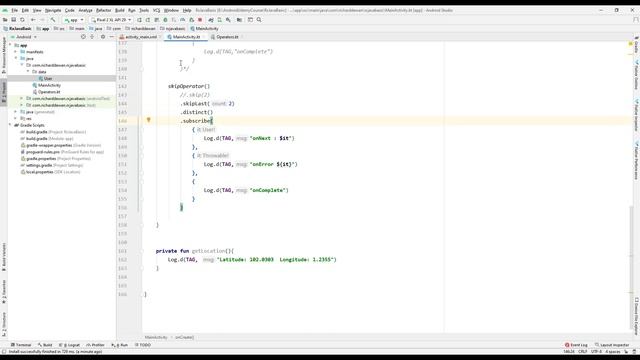
Task: Open the Profiler tool window
Action: tap(96, 345)
